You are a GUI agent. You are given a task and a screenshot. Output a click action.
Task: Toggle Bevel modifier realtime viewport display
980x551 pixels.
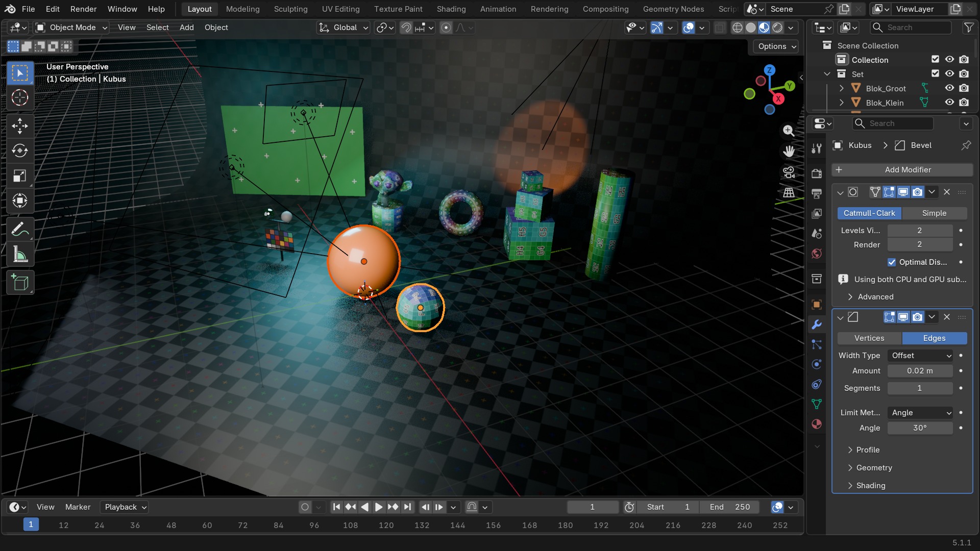pos(903,317)
